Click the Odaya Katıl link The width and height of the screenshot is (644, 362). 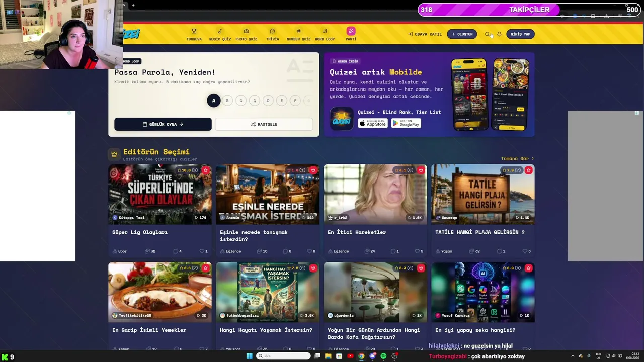425,34
